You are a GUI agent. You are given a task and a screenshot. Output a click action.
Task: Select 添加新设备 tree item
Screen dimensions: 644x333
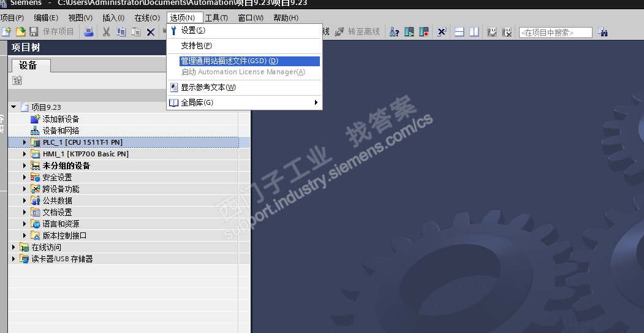tap(61, 119)
